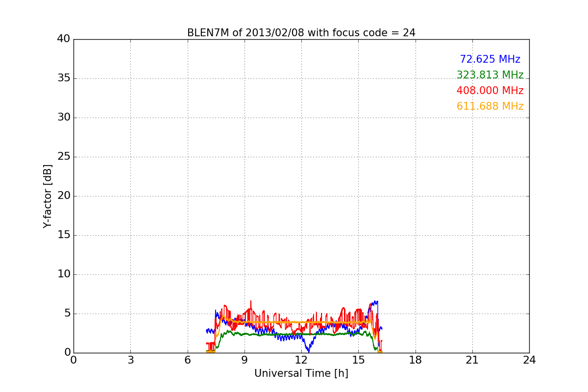
Task: Click the y-axis tick label 30
Action: pyautogui.click(x=64, y=118)
